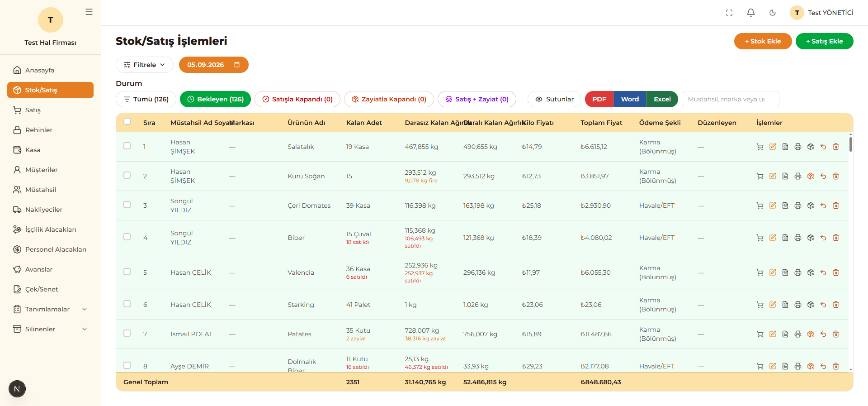868x406 pixels.
Task: Print the Salatalık stock row
Action: click(x=798, y=147)
